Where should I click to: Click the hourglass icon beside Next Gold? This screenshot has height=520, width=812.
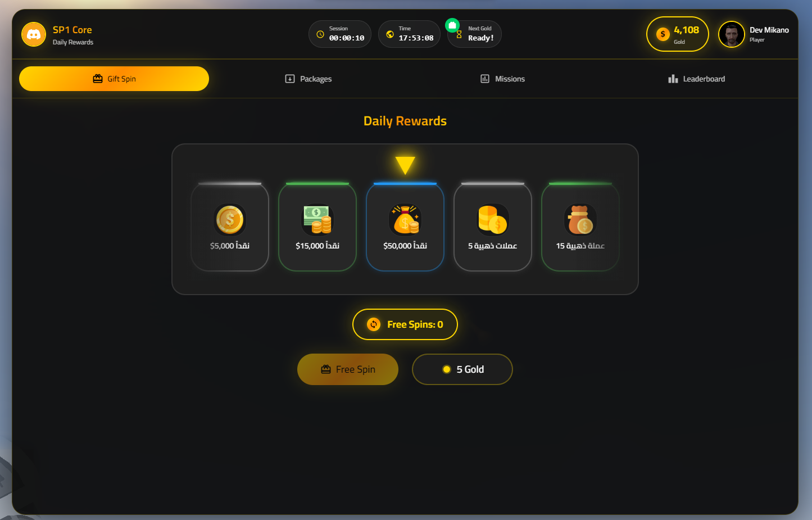click(459, 34)
